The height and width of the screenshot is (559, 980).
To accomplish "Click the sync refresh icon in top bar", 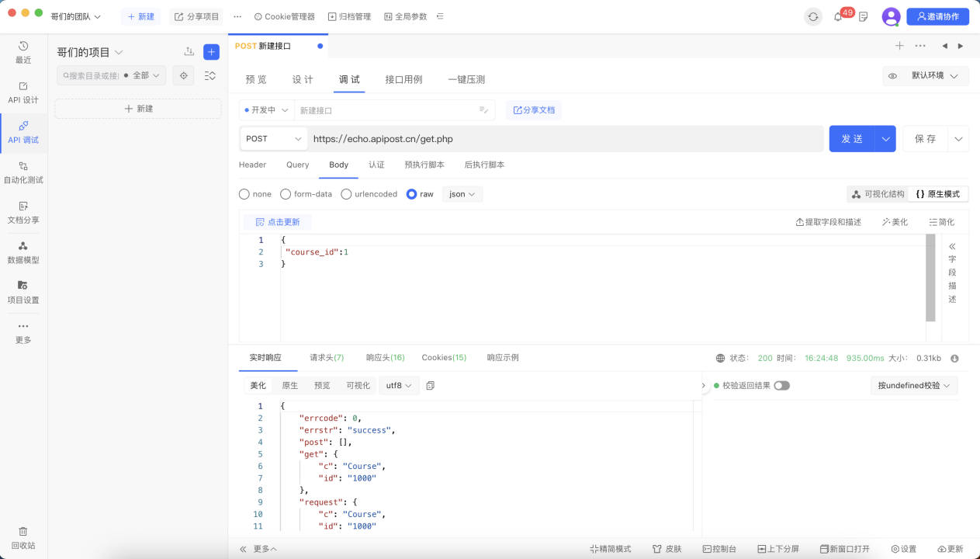I will coord(813,16).
